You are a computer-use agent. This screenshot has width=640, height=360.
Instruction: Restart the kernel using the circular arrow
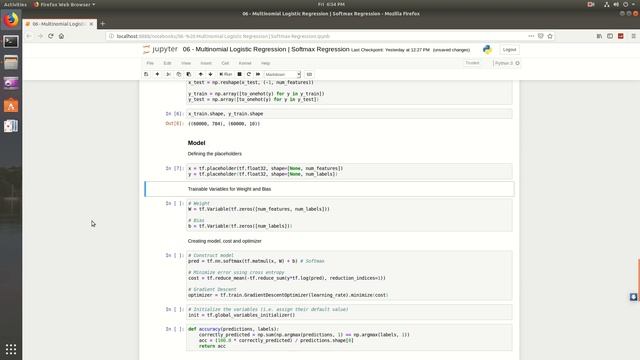249,74
